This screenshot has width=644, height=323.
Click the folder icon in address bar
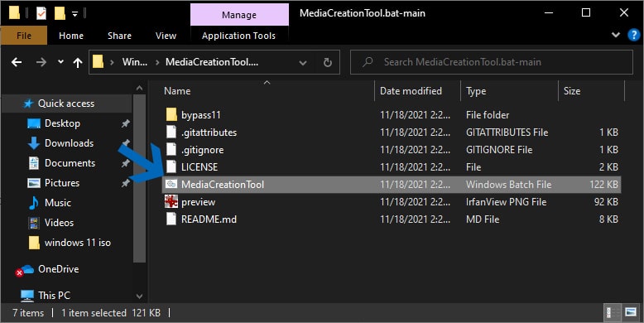click(x=98, y=62)
